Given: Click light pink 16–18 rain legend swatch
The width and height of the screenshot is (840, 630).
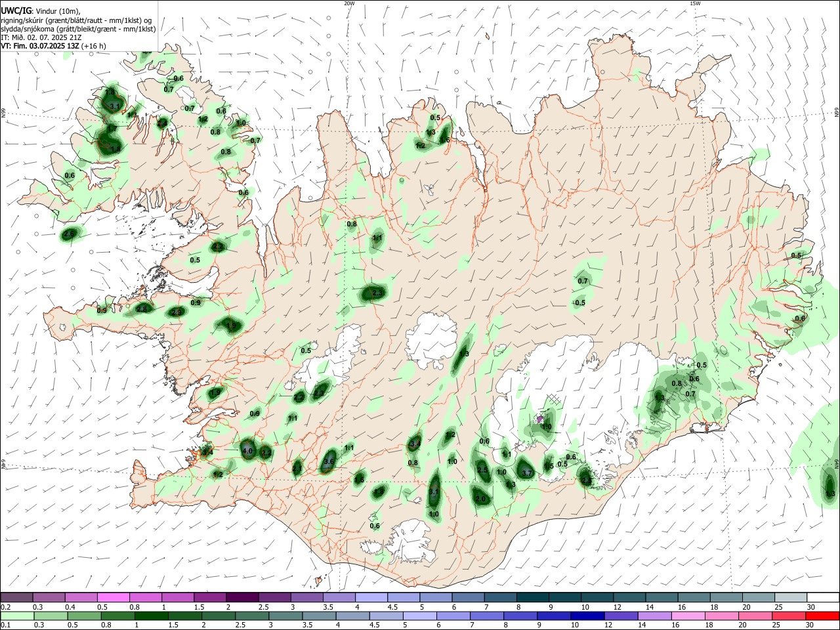Looking at the screenshot, I should pyautogui.click(x=688, y=616).
